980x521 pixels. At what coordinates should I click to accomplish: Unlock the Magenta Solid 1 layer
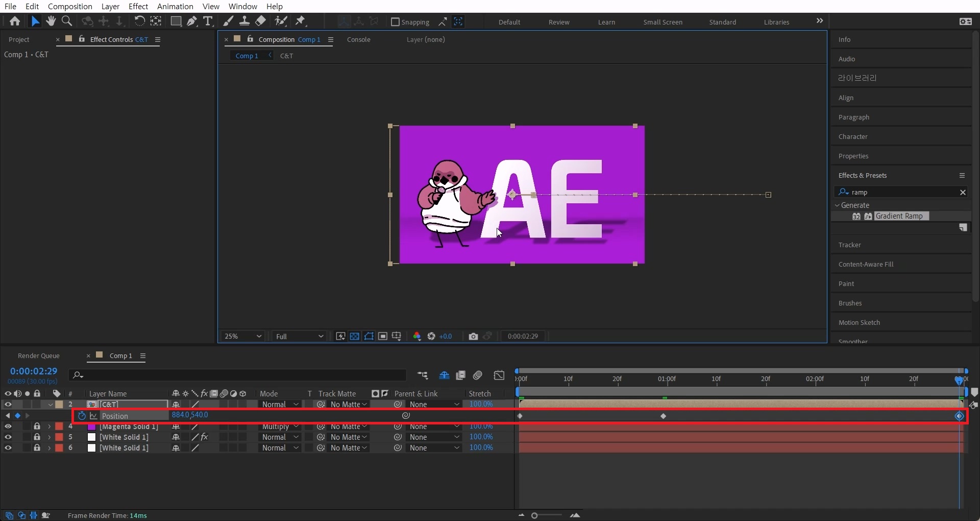37,426
